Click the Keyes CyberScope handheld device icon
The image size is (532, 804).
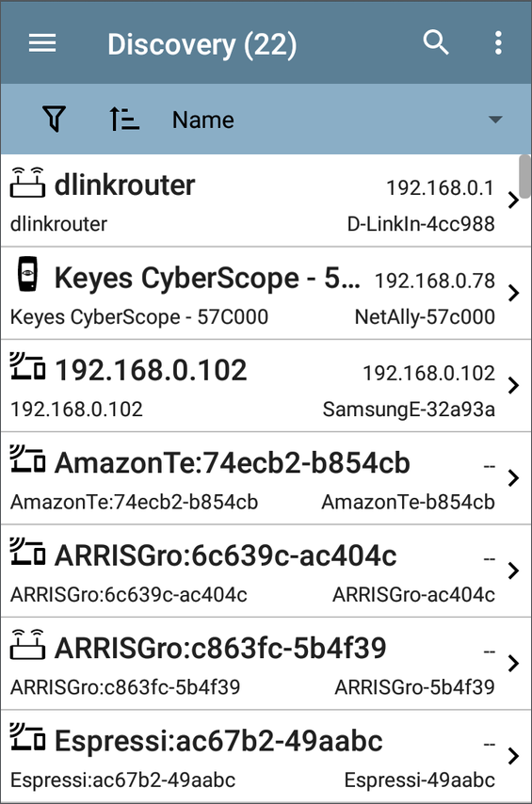(x=27, y=274)
